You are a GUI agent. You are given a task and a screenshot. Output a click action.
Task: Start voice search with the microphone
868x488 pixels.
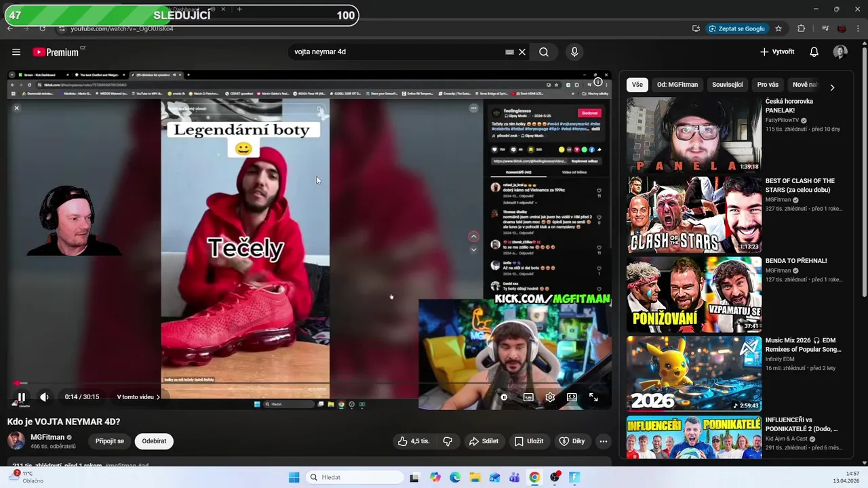coord(574,52)
